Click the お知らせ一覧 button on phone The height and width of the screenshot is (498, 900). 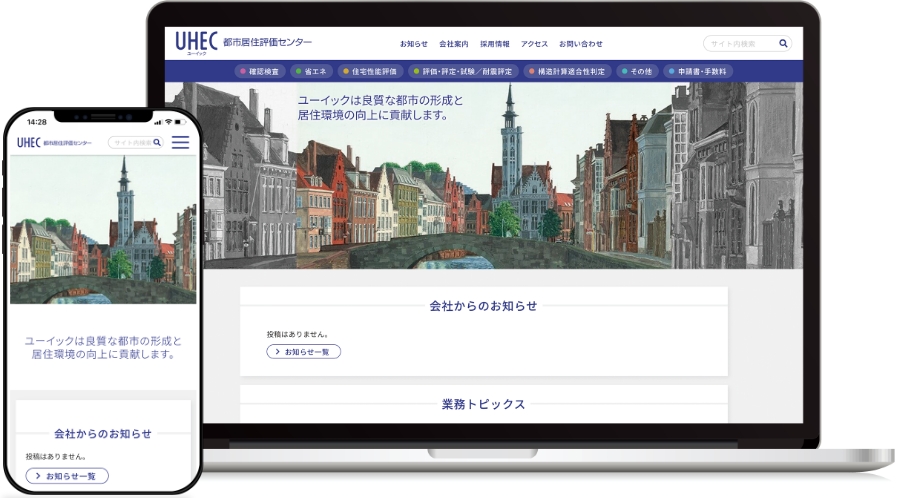coord(67,476)
